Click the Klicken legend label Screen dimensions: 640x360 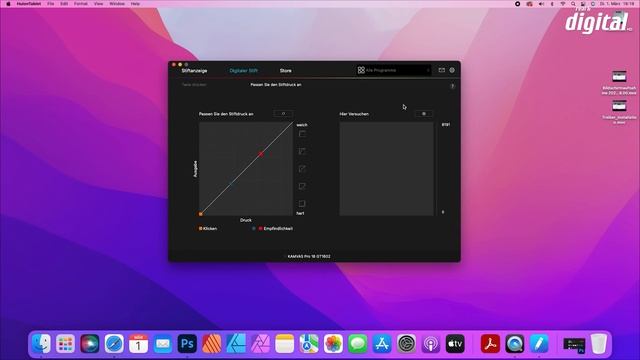[x=210, y=229]
